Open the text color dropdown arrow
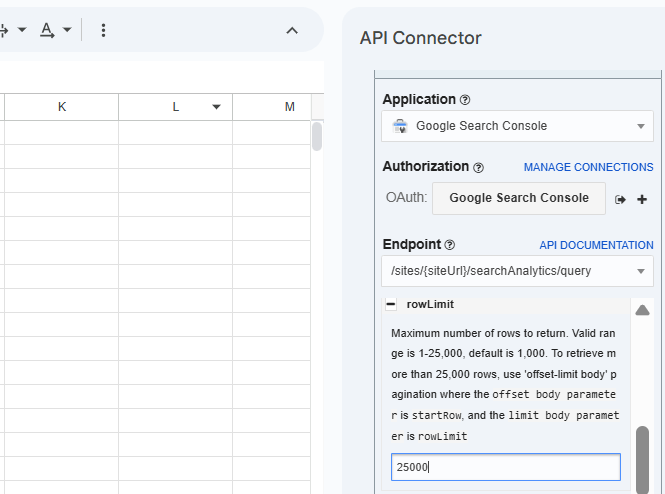 coord(67,30)
